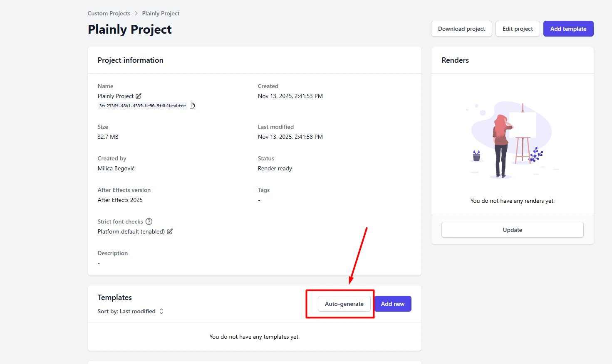Select Last modified date ending 2:41:58 PM
Image resolution: width=612 pixels, height=364 pixels.
(290, 137)
